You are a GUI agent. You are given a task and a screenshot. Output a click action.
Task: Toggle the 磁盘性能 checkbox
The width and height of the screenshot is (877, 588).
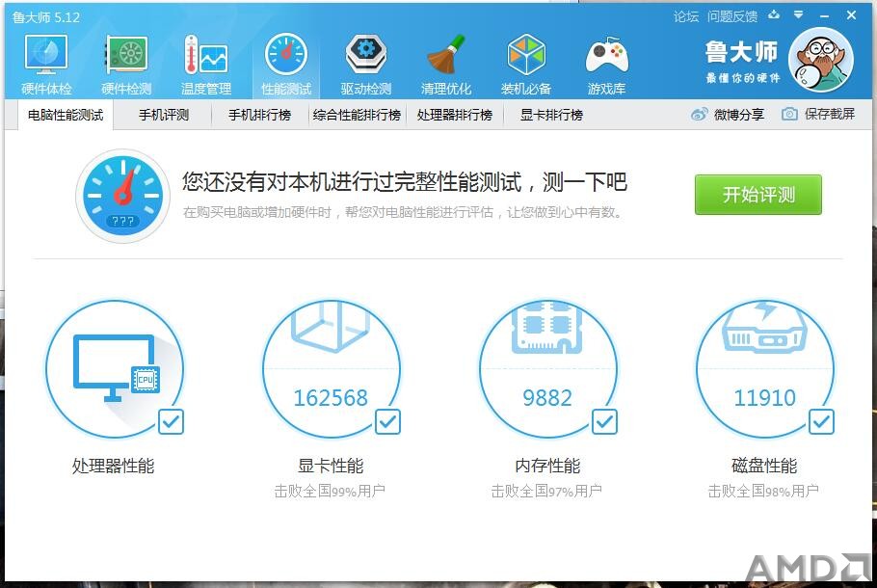tap(821, 422)
